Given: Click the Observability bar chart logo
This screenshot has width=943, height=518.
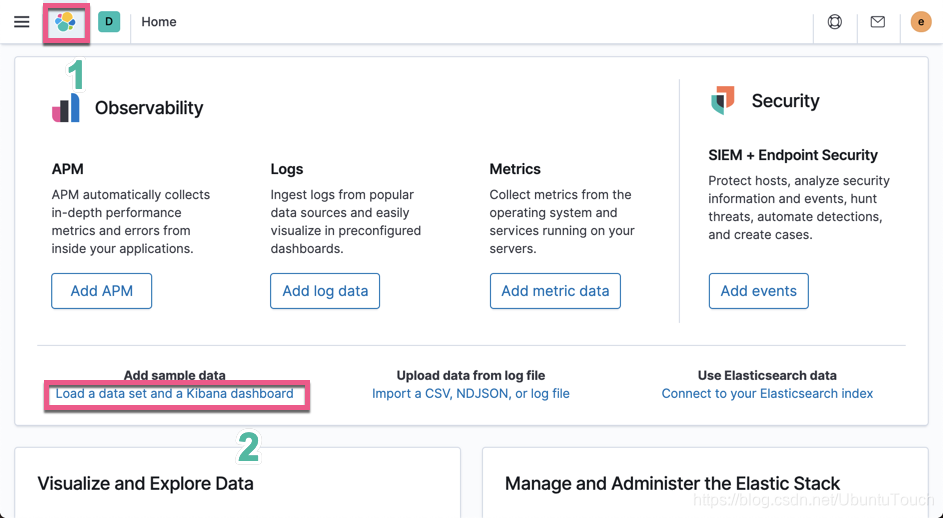Looking at the screenshot, I should tap(66, 108).
